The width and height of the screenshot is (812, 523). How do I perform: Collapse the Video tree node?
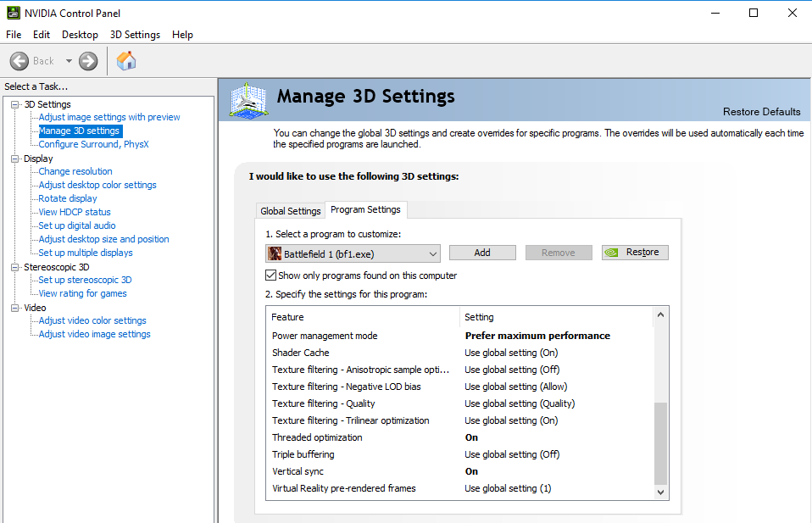pos(14,308)
